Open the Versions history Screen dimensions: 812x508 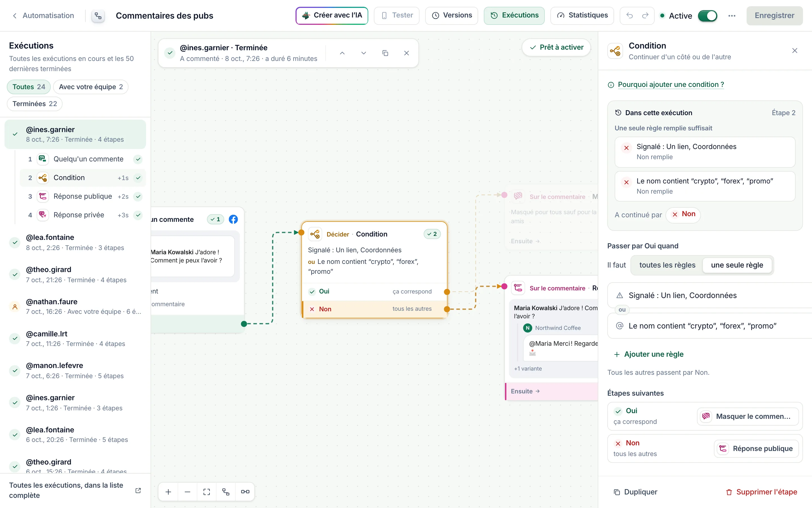coord(452,16)
